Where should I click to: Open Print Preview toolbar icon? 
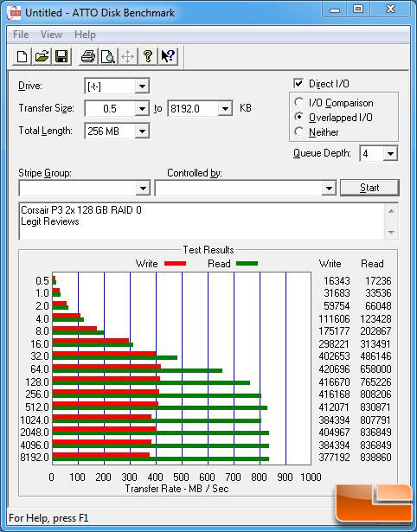108,56
